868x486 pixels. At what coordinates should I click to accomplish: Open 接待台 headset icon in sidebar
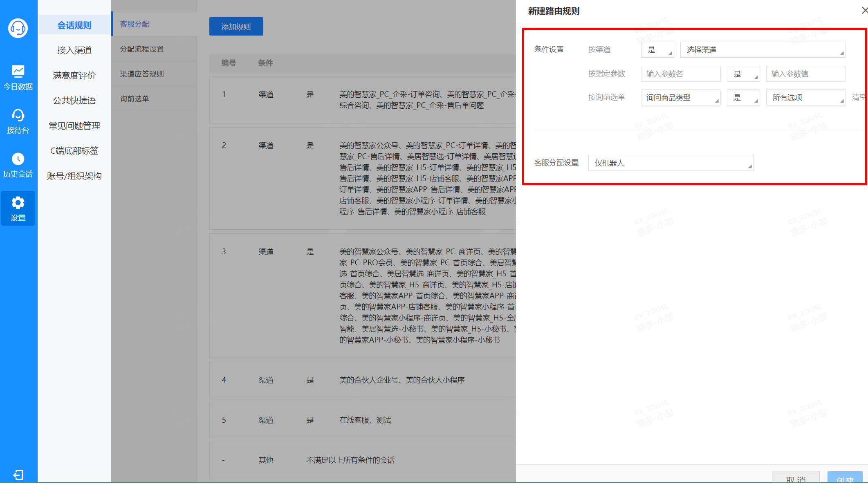click(18, 115)
